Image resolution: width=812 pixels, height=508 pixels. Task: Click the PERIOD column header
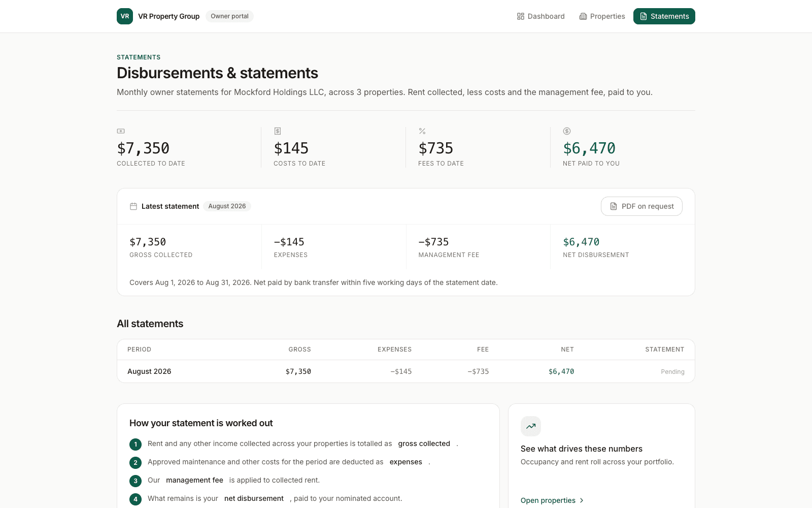coord(139,350)
